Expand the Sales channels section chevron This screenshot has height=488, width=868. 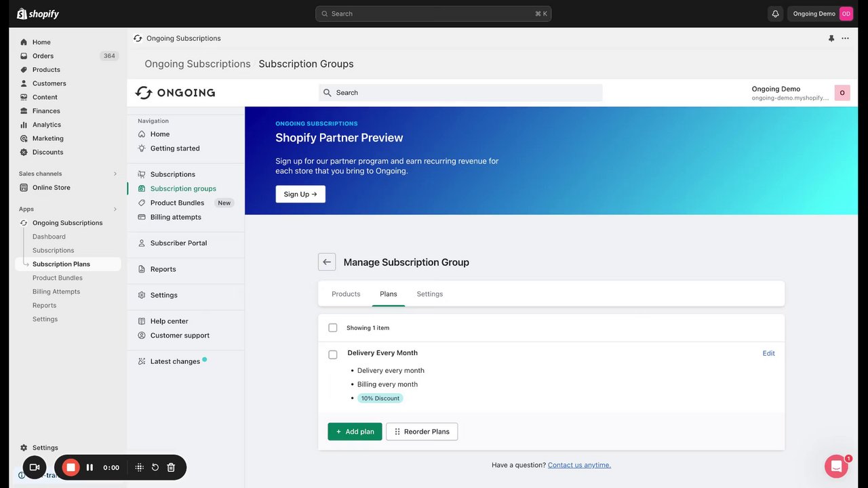click(x=115, y=174)
